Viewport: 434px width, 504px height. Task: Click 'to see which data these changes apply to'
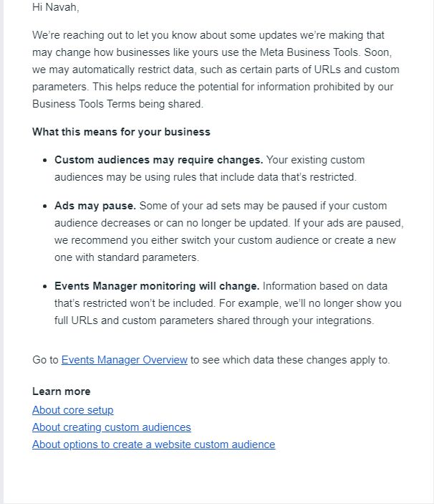coord(290,360)
